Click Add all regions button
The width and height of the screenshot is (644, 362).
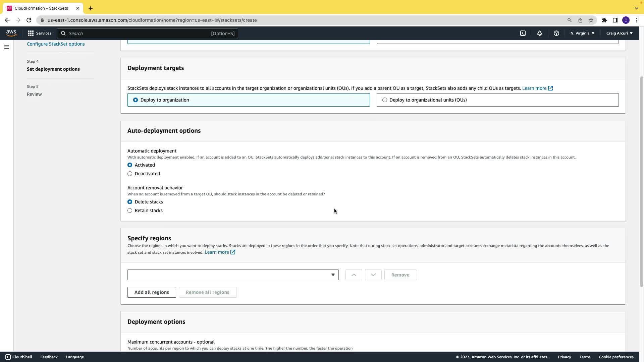(152, 292)
